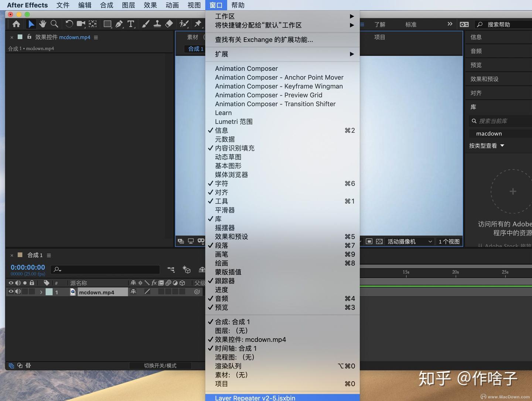Select the Zoom tool
Image resolution: width=532 pixels, height=401 pixels.
coord(54,24)
